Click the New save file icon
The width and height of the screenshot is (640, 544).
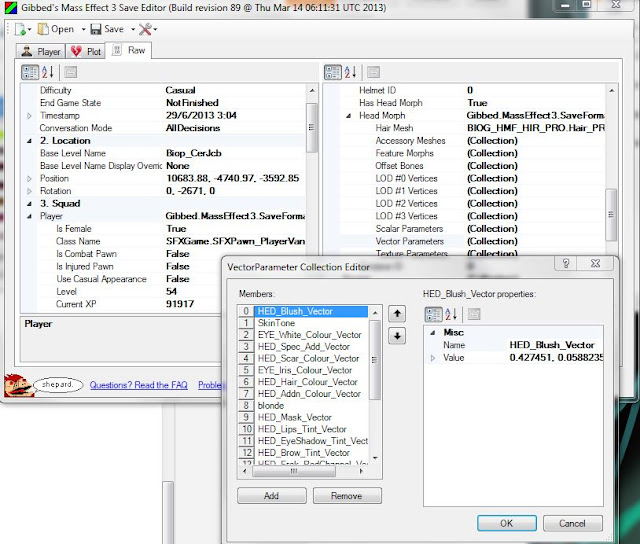coord(20,29)
